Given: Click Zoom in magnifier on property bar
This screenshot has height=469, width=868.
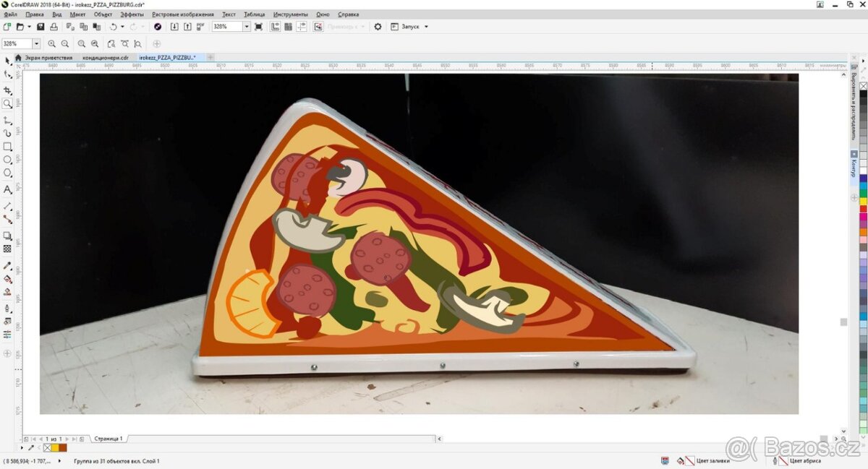Looking at the screenshot, I should point(52,44).
